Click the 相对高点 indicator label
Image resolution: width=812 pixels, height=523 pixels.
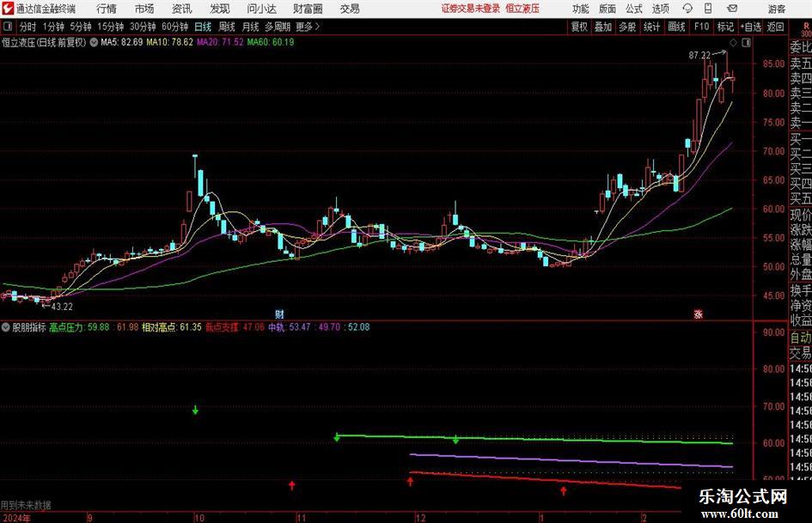pos(159,327)
